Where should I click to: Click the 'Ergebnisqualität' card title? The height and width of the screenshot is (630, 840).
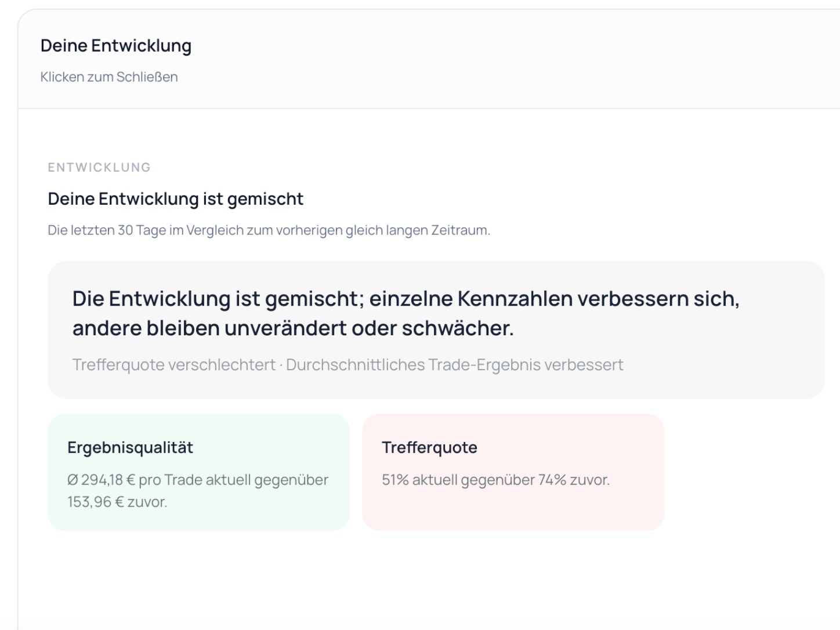(x=130, y=447)
